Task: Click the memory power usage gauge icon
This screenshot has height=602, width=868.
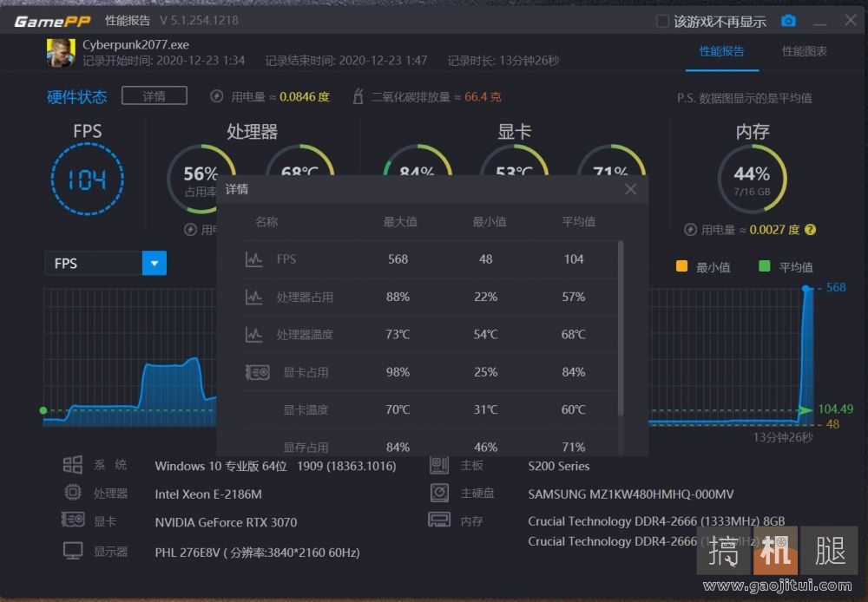Action: coord(690,230)
